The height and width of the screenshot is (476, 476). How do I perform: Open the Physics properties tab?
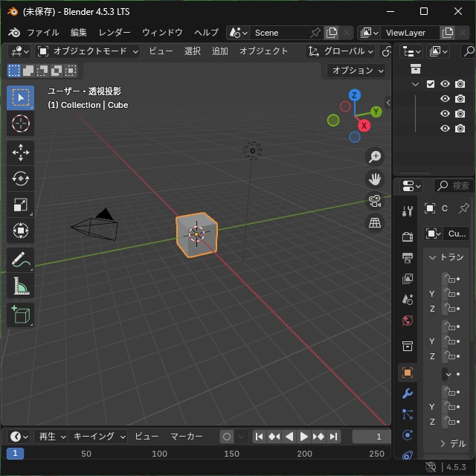(407, 435)
